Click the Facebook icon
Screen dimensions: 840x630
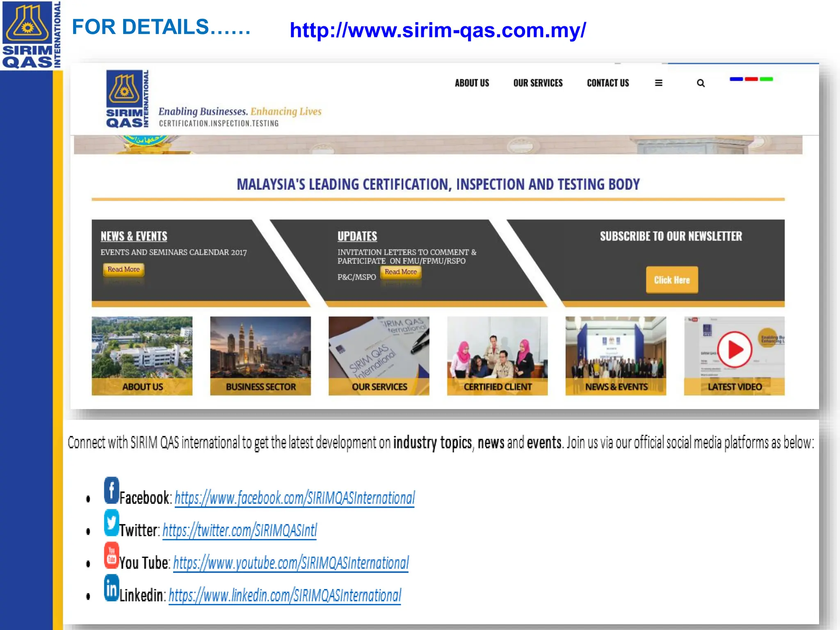point(111,490)
